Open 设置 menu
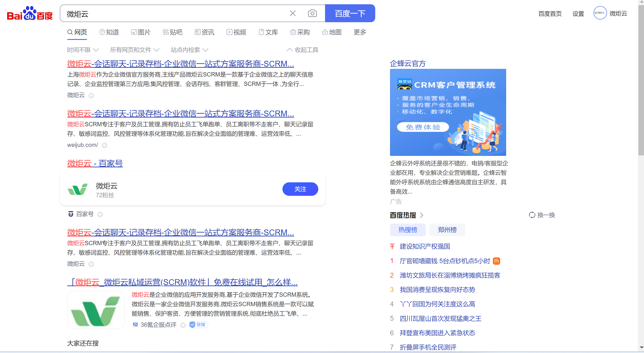This screenshot has height=353, width=644. 578,13
